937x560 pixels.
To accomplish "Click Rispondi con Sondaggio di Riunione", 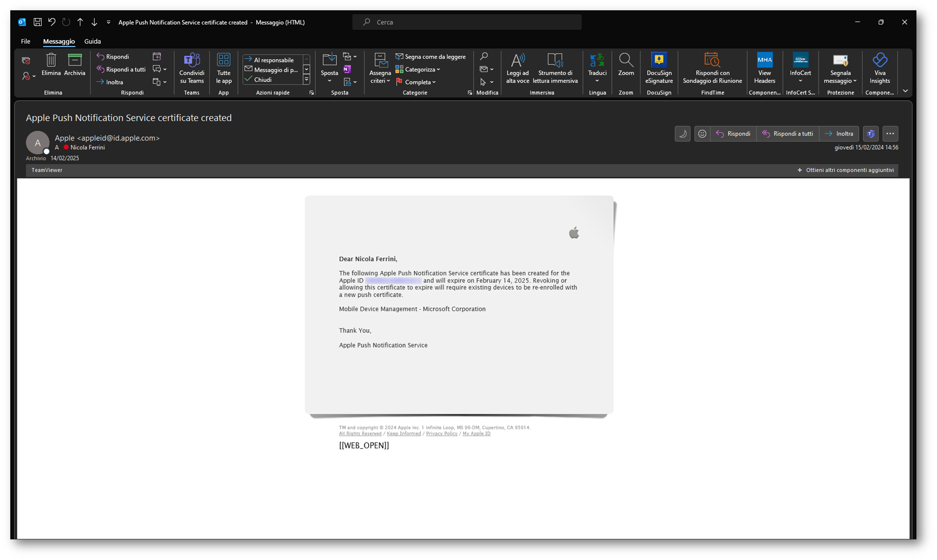I will tap(712, 69).
